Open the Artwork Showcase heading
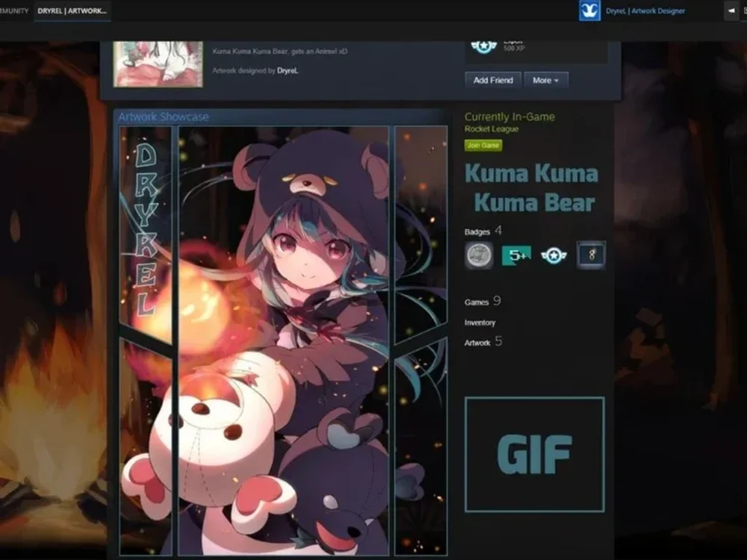This screenshot has height=560, width=747. click(x=164, y=116)
